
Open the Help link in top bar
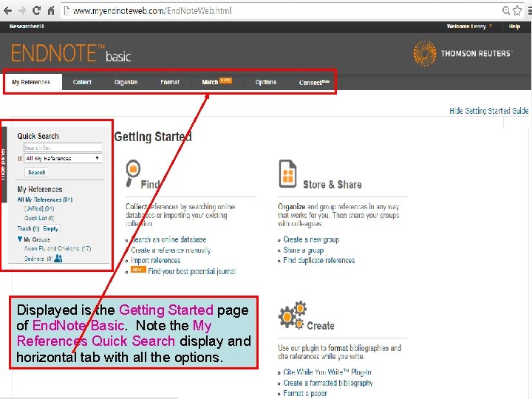pos(514,26)
